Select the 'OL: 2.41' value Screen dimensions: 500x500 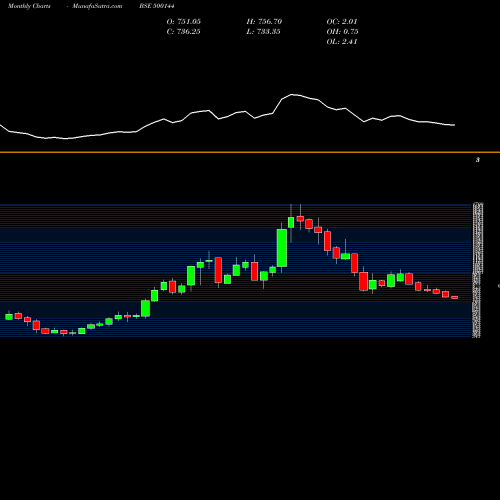click(x=342, y=42)
